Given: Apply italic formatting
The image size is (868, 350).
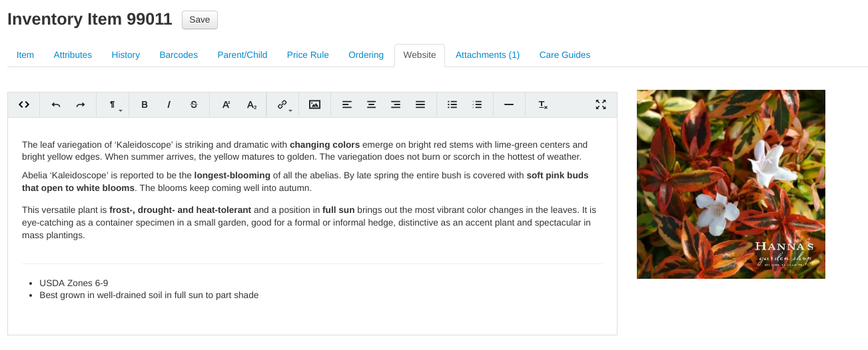Looking at the screenshot, I should (x=169, y=104).
